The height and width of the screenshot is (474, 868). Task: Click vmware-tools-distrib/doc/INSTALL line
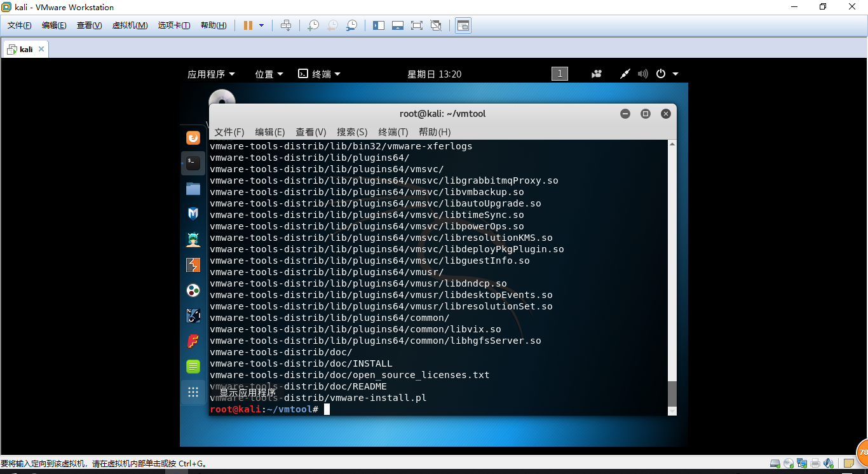pyautogui.click(x=301, y=363)
